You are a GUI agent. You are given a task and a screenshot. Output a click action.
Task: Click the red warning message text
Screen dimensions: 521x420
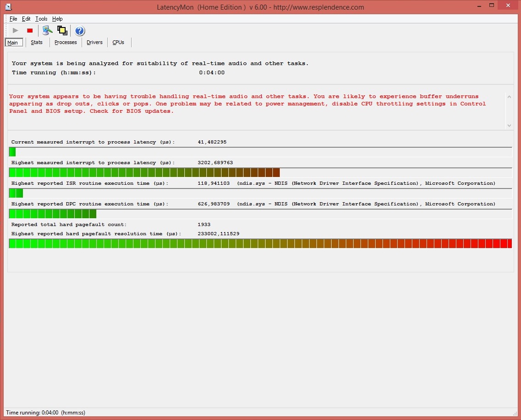point(247,104)
